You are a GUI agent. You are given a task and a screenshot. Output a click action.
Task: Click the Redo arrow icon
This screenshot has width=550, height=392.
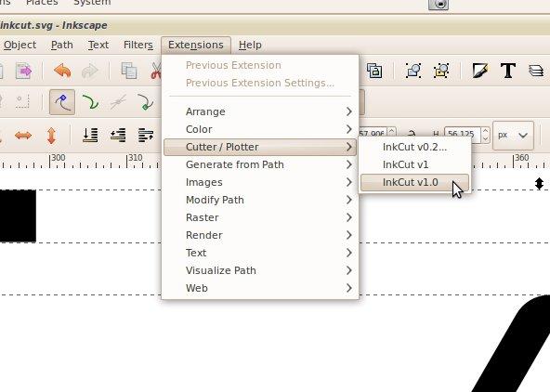point(89,71)
